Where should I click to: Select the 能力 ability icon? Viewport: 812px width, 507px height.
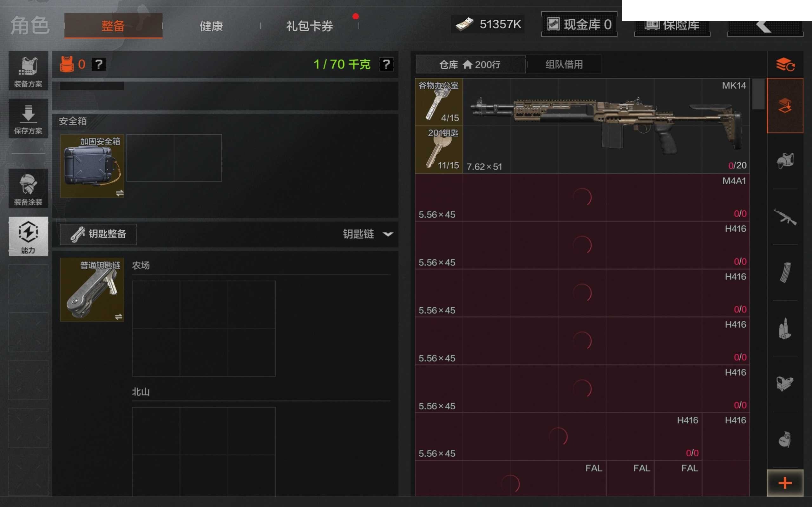click(x=28, y=236)
